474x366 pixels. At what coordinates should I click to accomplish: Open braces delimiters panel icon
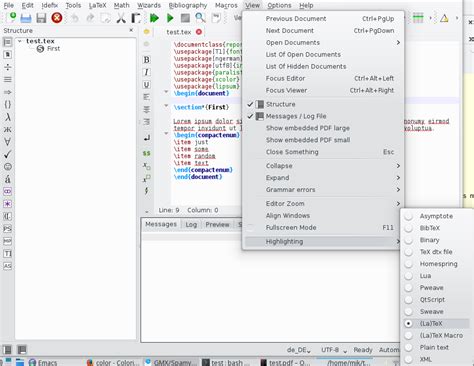[8, 104]
